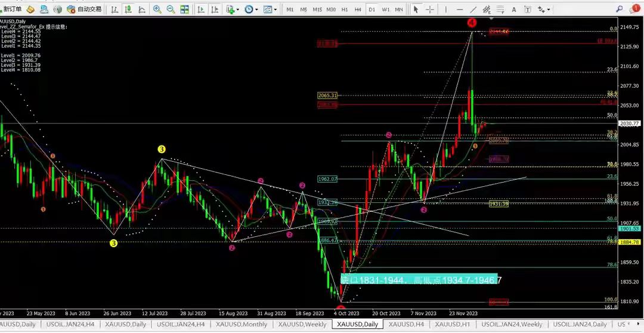644x333 pixels.
Task: Open the add indicators dropdown
Action: click(x=233, y=9)
